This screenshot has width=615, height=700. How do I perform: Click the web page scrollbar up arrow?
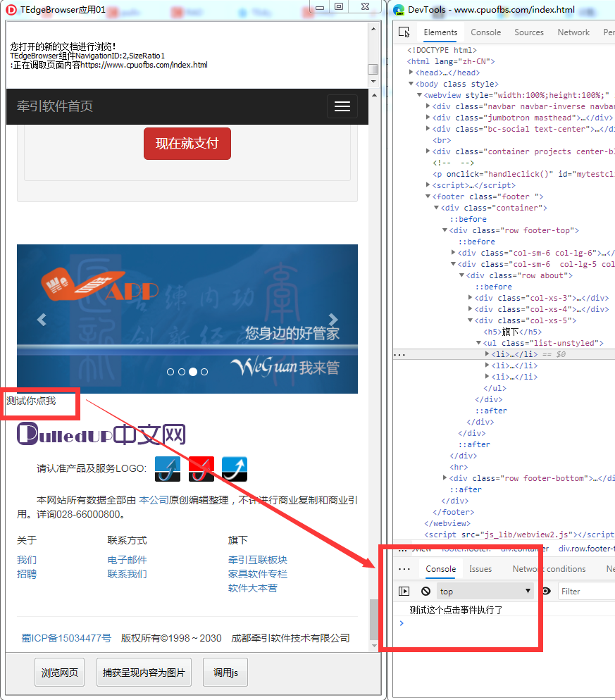(374, 95)
